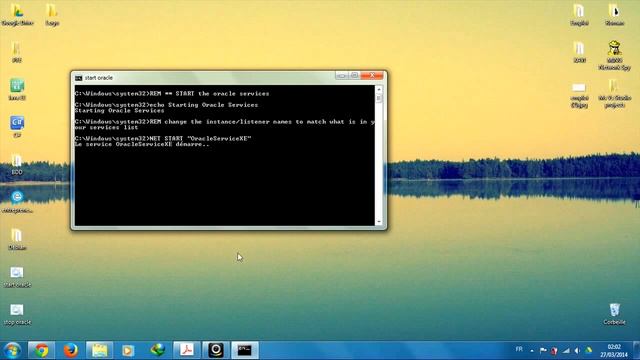Select the Network Spy desktop icon
Viewport: 640px width, 360px height.
[614, 55]
